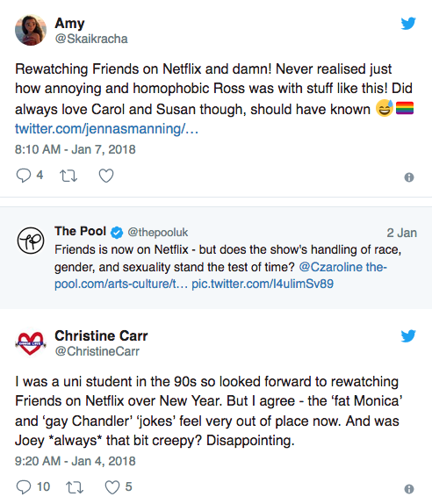
Task: Open info icon on Amy's tweet
Action: 409,177
